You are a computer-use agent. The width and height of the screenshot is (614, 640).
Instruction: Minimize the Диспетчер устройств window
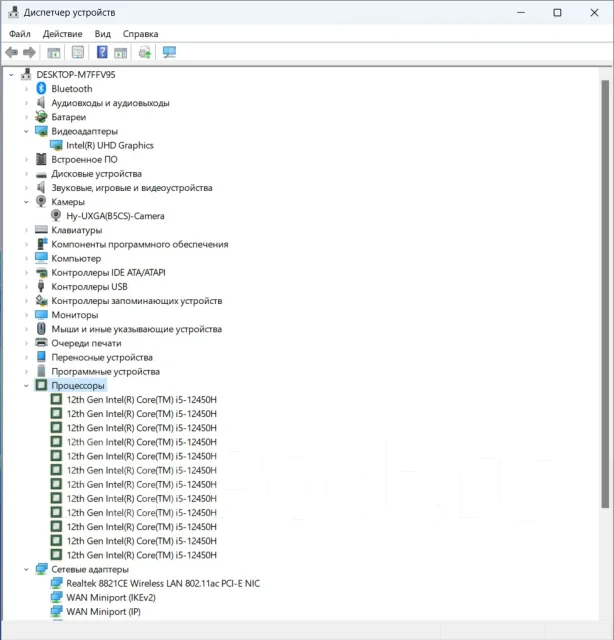[521, 13]
